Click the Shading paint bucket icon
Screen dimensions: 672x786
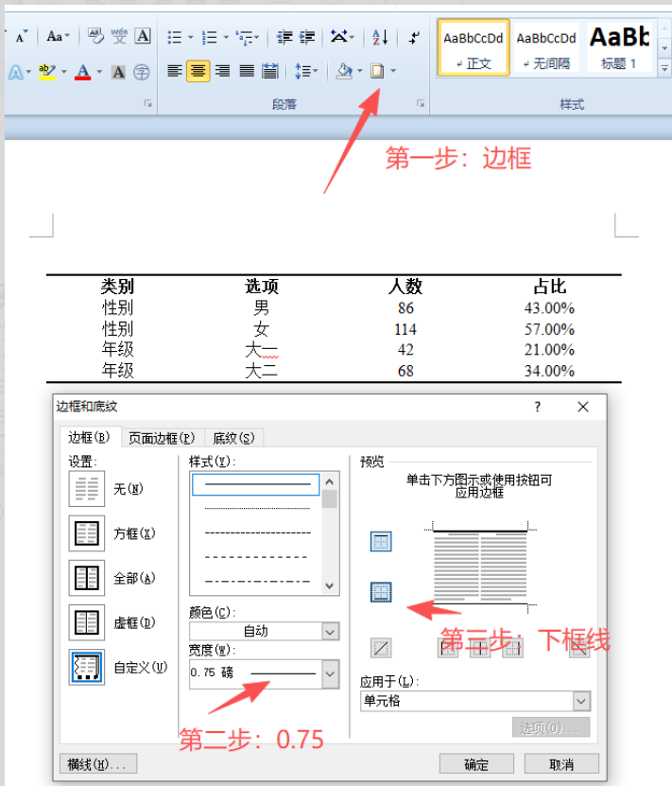click(345, 71)
